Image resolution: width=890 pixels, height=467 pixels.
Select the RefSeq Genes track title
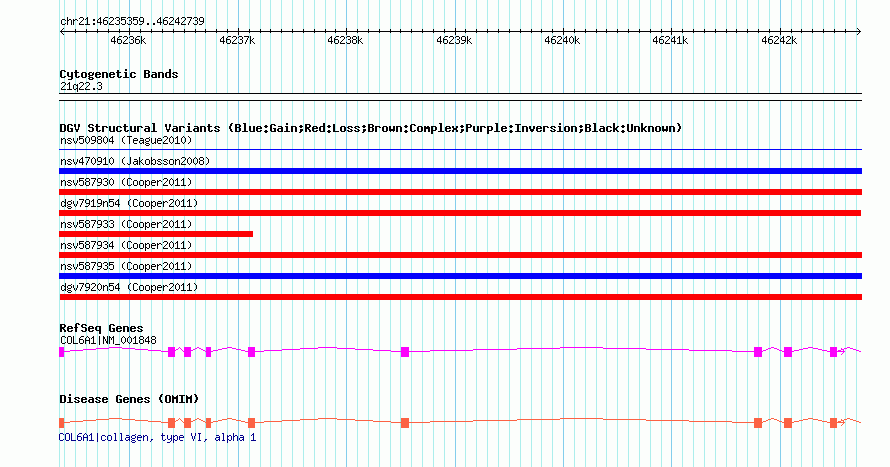101,329
